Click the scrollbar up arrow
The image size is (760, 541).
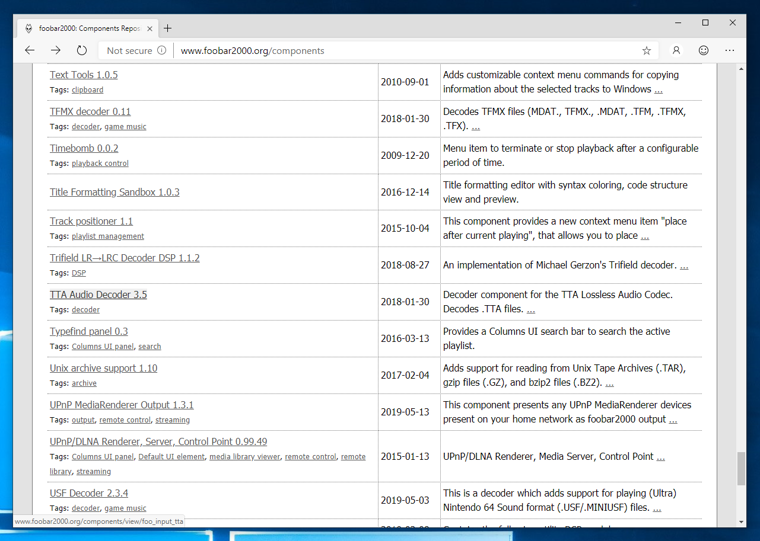point(741,69)
